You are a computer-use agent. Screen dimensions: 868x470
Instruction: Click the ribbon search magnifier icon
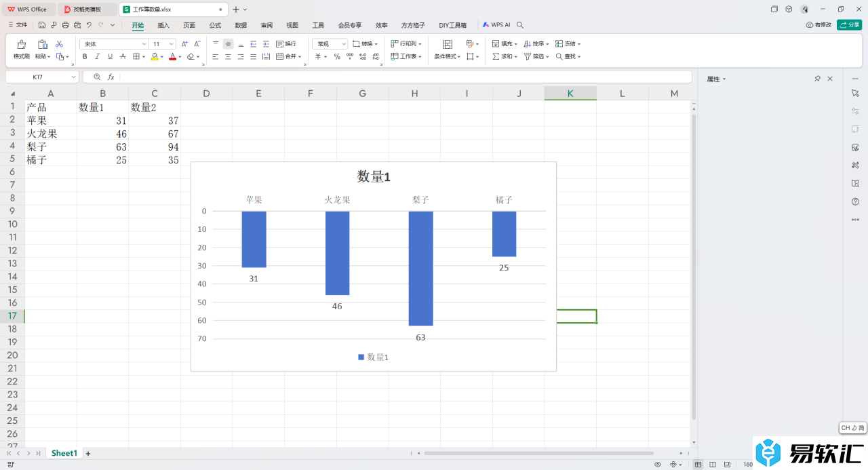coord(520,25)
